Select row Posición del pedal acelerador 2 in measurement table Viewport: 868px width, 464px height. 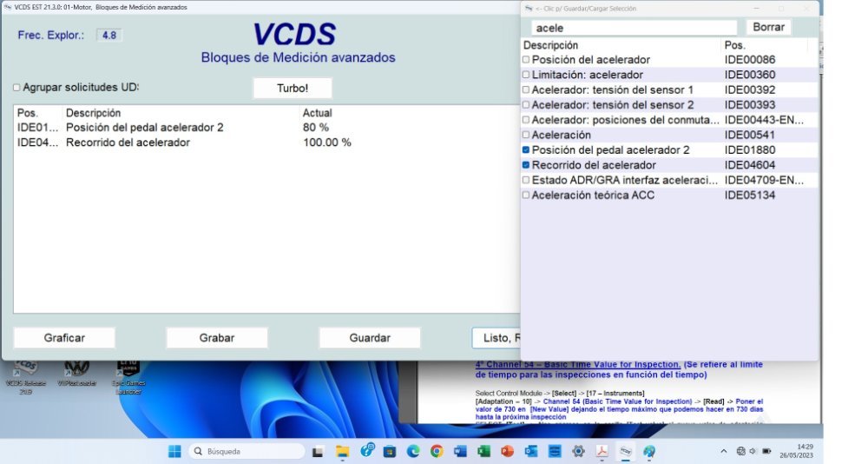pyautogui.click(x=266, y=128)
